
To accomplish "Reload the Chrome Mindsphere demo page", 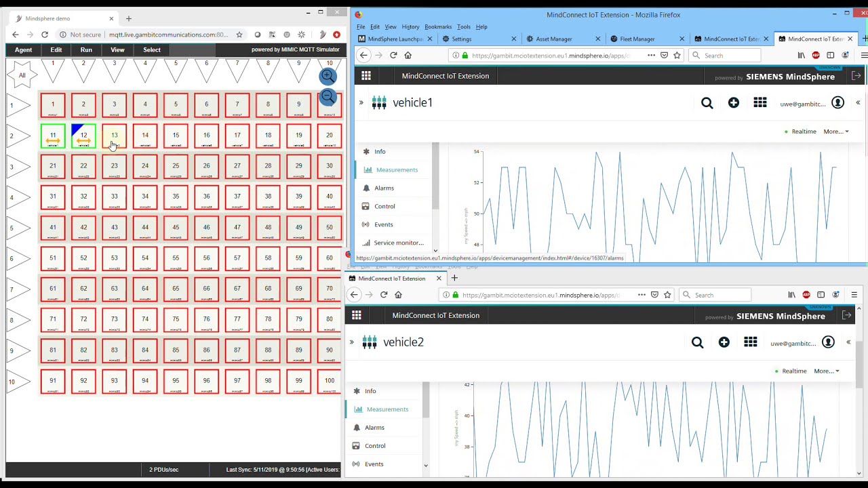I will point(45,35).
